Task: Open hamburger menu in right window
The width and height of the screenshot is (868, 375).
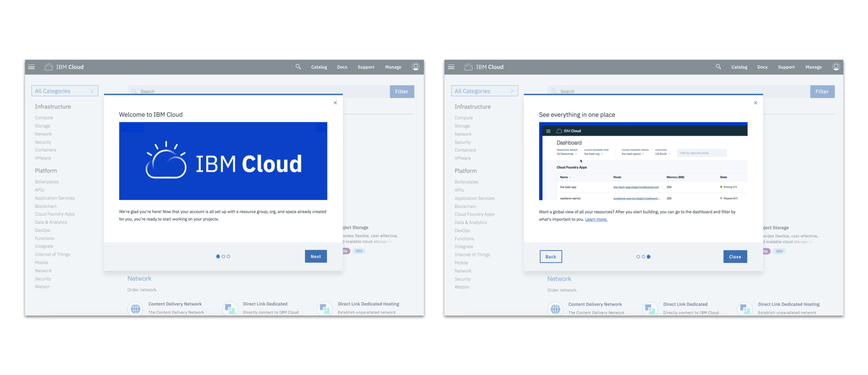Action: point(451,67)
